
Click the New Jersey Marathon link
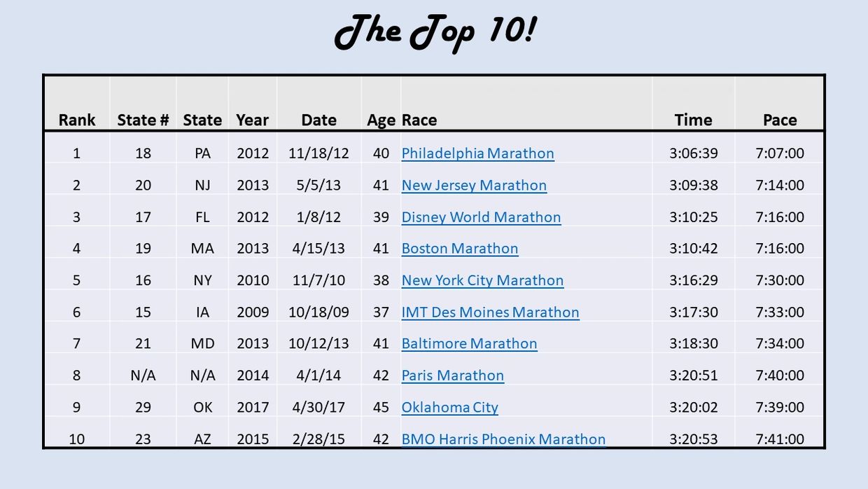[x=474, y=186]
